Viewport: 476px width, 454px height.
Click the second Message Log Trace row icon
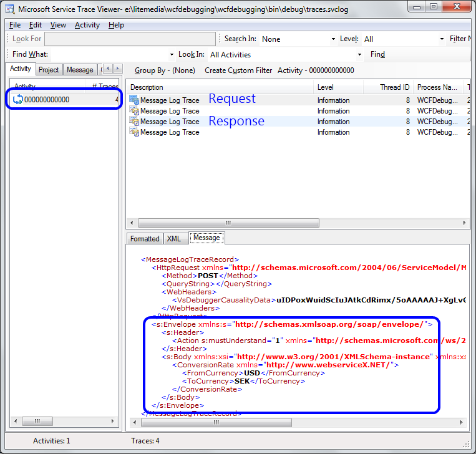point(134,110)
